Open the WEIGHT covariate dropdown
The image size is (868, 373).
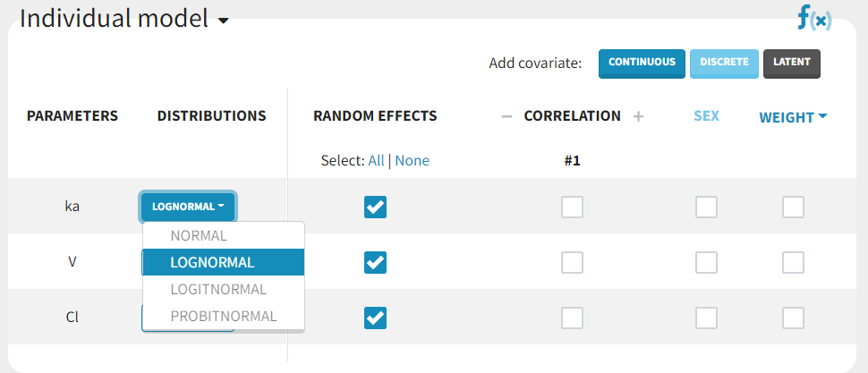coord(793,116)
